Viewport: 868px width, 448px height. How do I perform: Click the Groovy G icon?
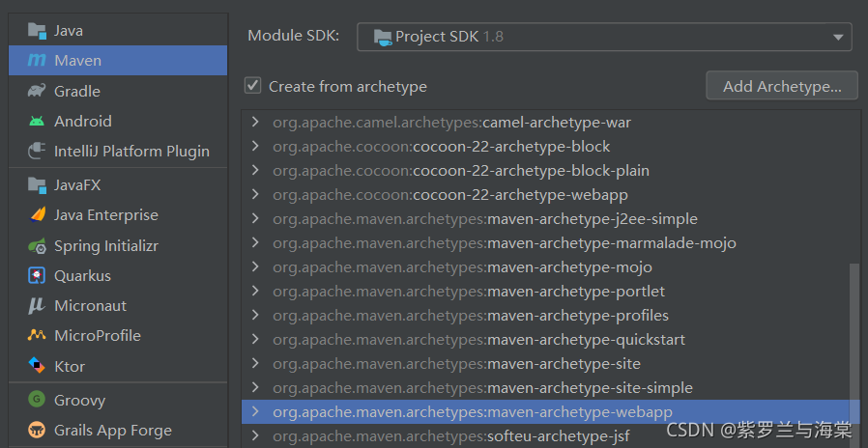37,400
